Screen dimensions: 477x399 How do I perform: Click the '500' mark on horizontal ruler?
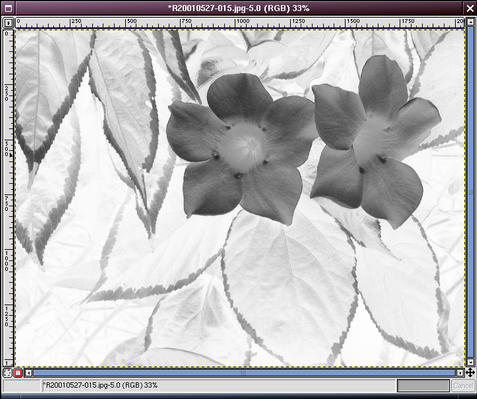tap(132, 21)
